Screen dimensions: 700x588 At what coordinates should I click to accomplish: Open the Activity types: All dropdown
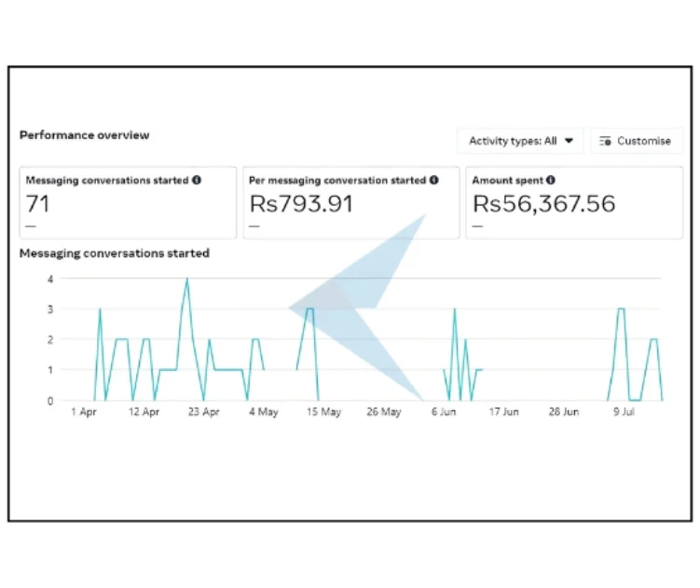519,141
